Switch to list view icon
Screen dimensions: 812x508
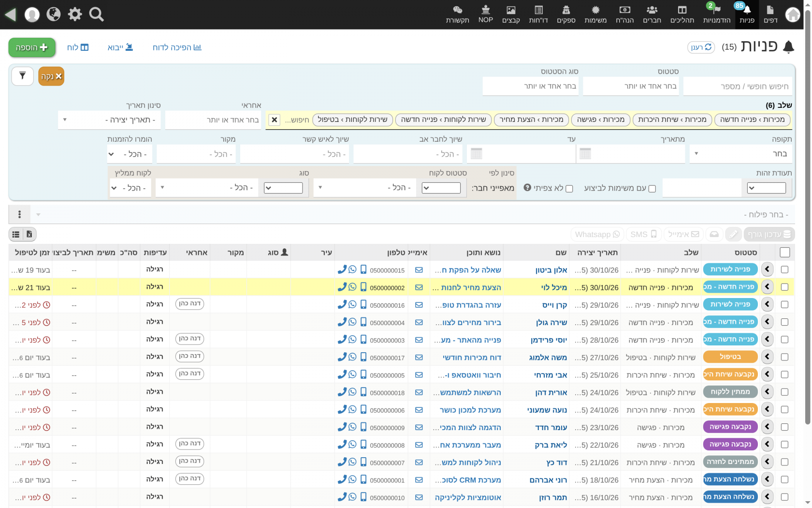pos(16,234)
